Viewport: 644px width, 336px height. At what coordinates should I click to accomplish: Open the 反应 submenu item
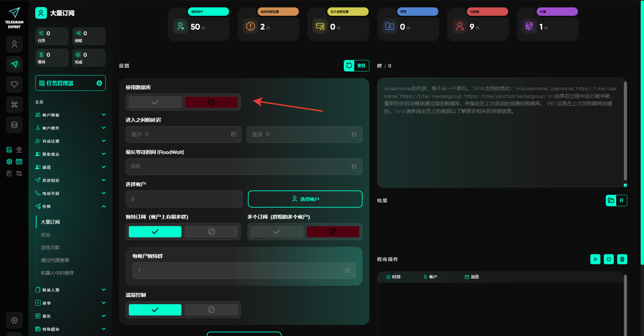(x=46, y=235)
